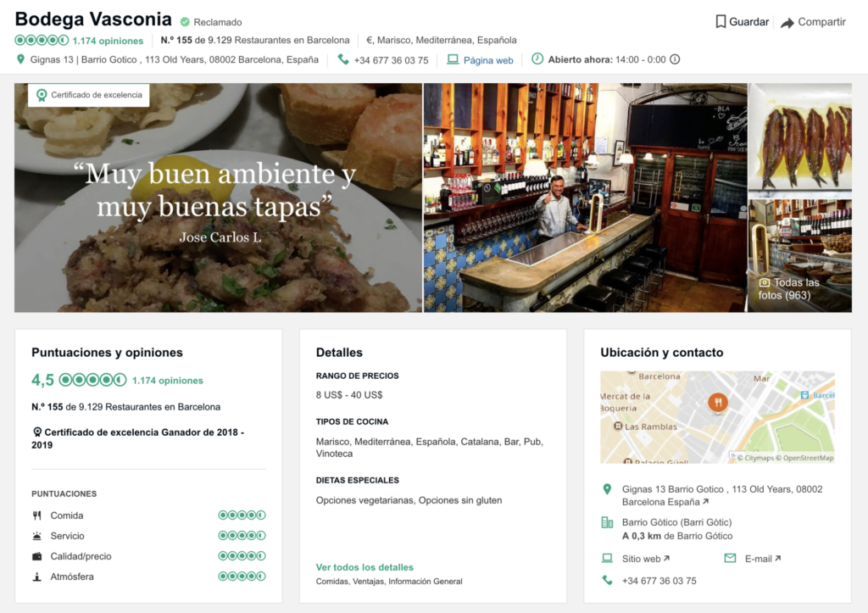Open Todas las fotos (963) gallery
Image resolution: width=868 pixels, height=613 pixels.
[x=800, y=256]
